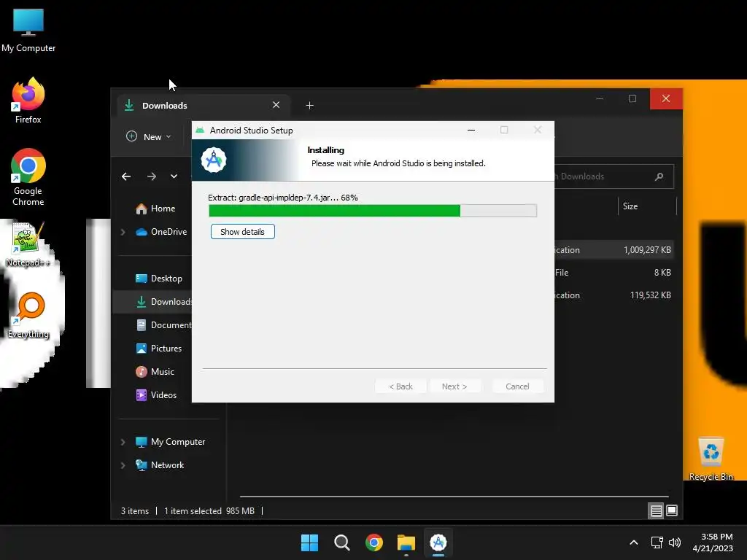Minimize the File Explorer window
The height and width of the screenshot is (560, 747).
coord(600,98)
